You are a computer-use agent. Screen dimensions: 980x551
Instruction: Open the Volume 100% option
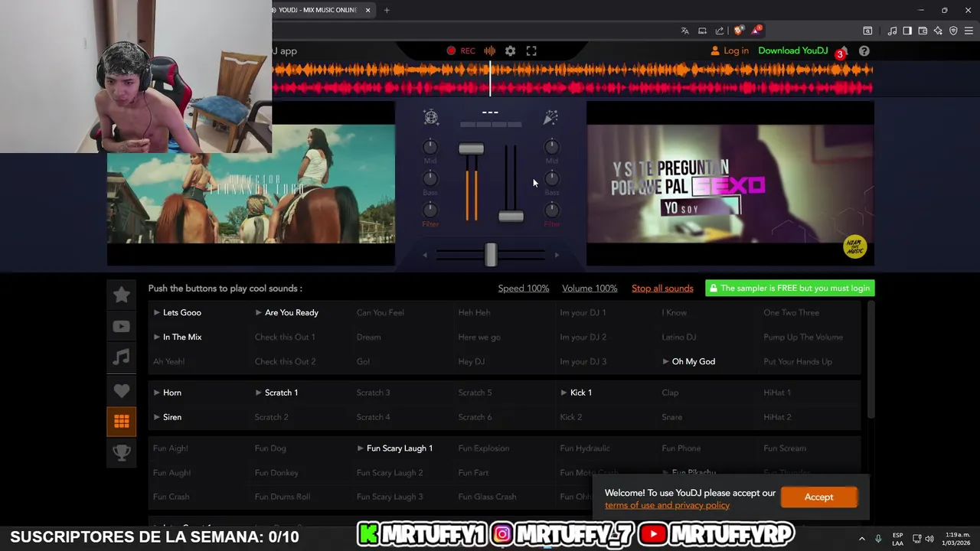pos(590,289)
